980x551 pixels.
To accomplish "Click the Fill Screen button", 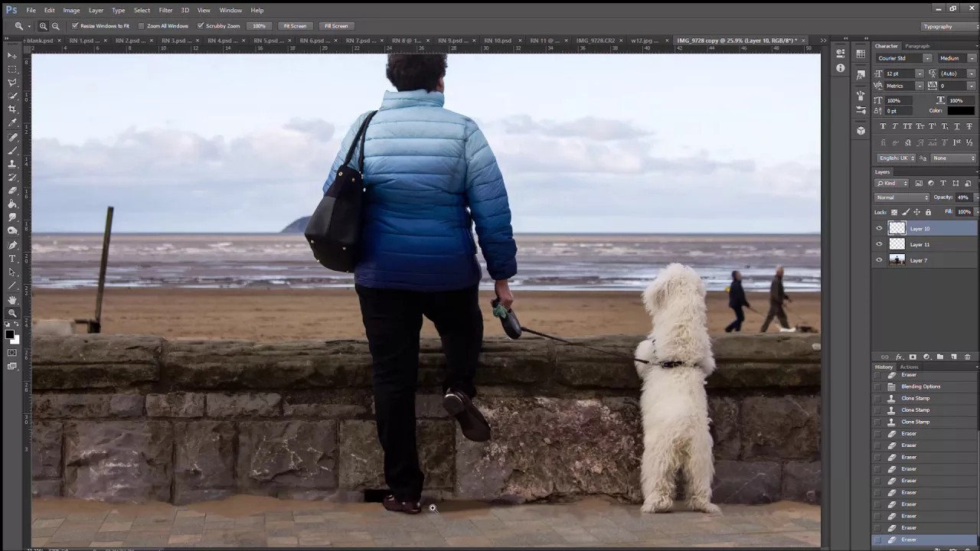I will 336,26.
